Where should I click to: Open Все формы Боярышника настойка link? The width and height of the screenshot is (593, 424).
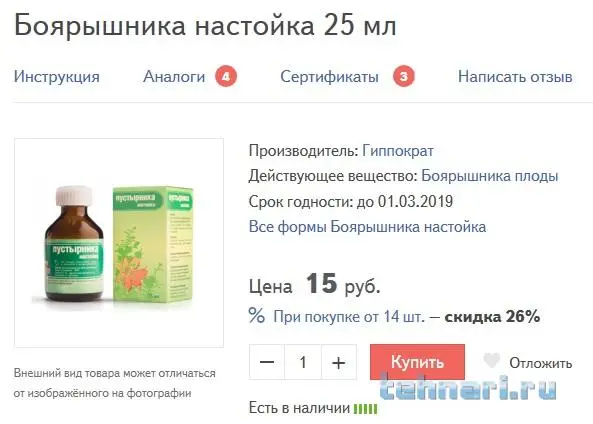[367, 227]
